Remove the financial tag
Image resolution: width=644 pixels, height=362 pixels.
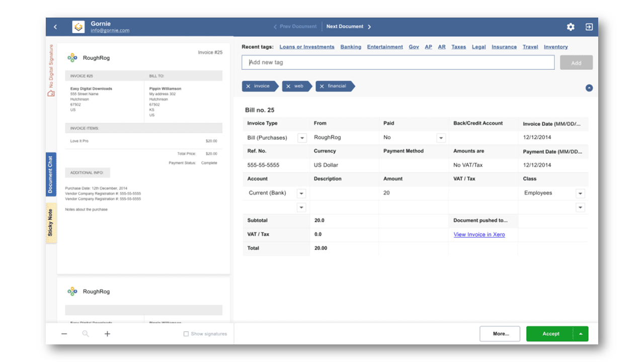322,86
